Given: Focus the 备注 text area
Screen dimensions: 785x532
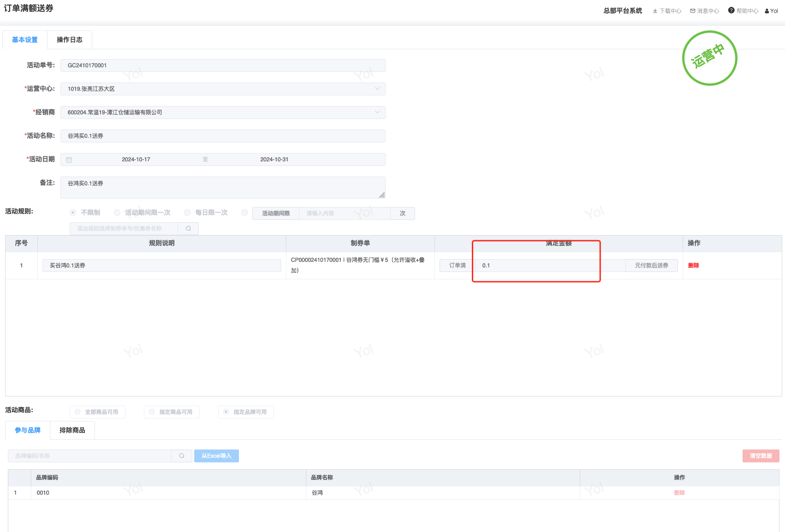Looking at the screenshot, I should click(x=223, y=188).
